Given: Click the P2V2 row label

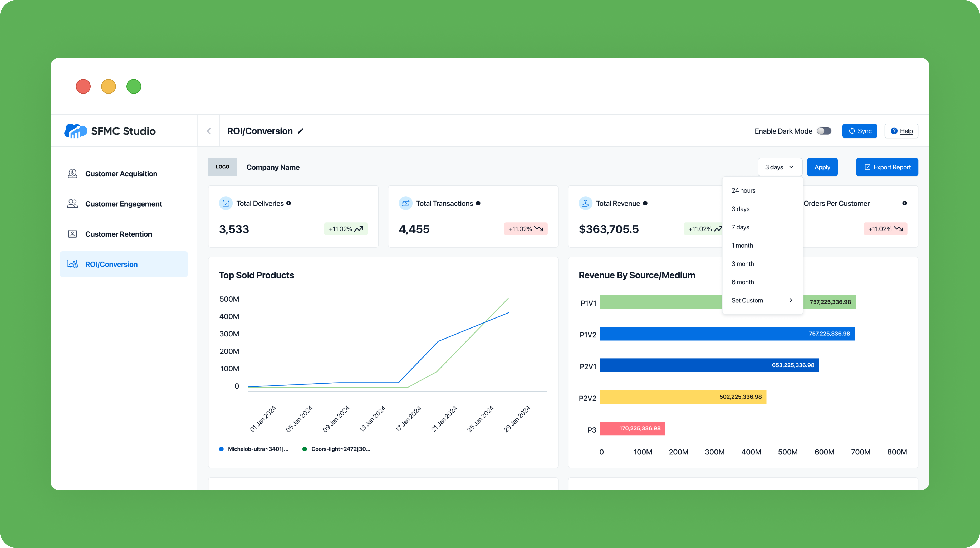Looking at the screenshot, I should (x=587, y=398).
